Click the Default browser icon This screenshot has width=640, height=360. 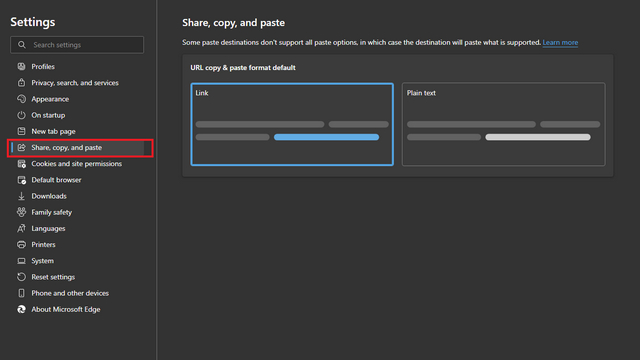pyautogui.click(x=21, y=180)
